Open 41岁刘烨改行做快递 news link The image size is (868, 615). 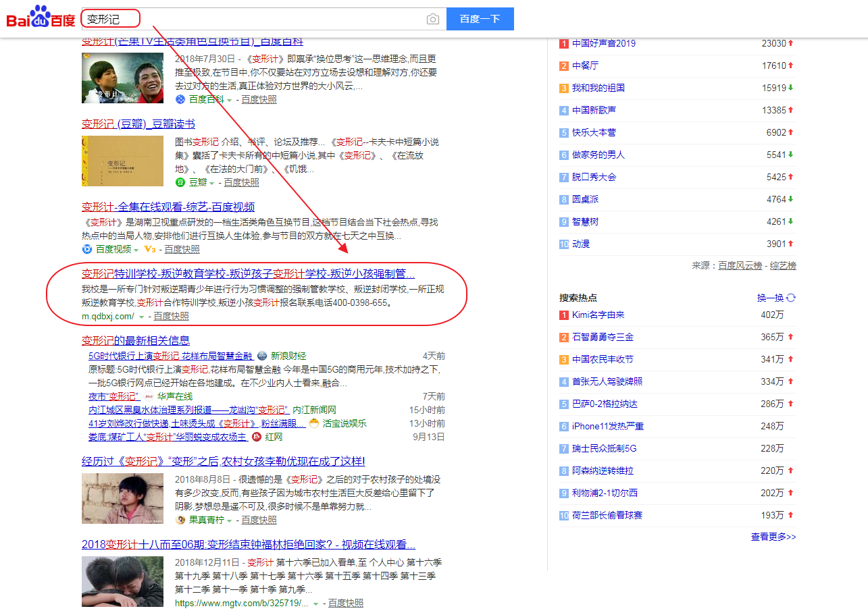tap(197, 423)
